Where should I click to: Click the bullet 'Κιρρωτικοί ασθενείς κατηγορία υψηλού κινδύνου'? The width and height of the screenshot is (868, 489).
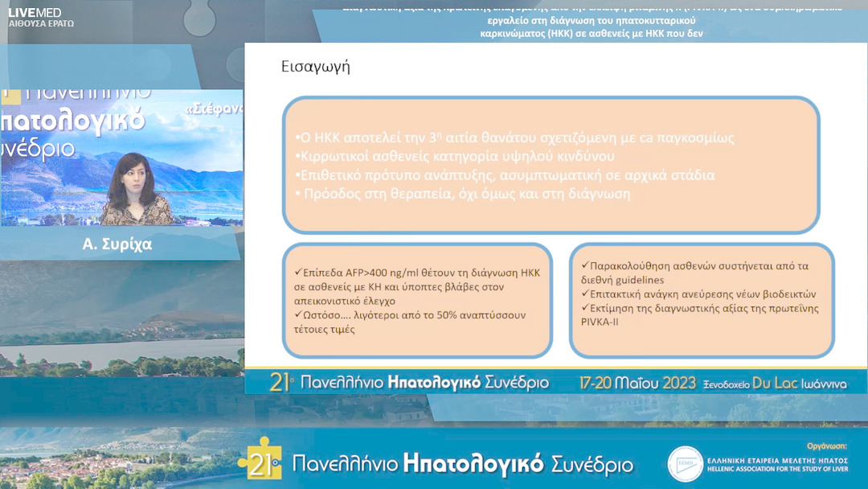(x=454, y=156)
